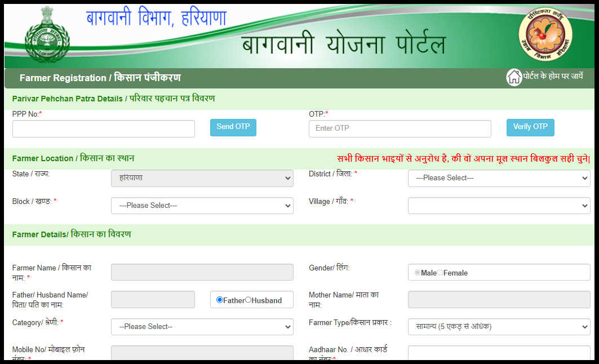This screenshot has height=364, width=599.
Task: Open the State / राज्य dropdown
Action: click(202, 178)
